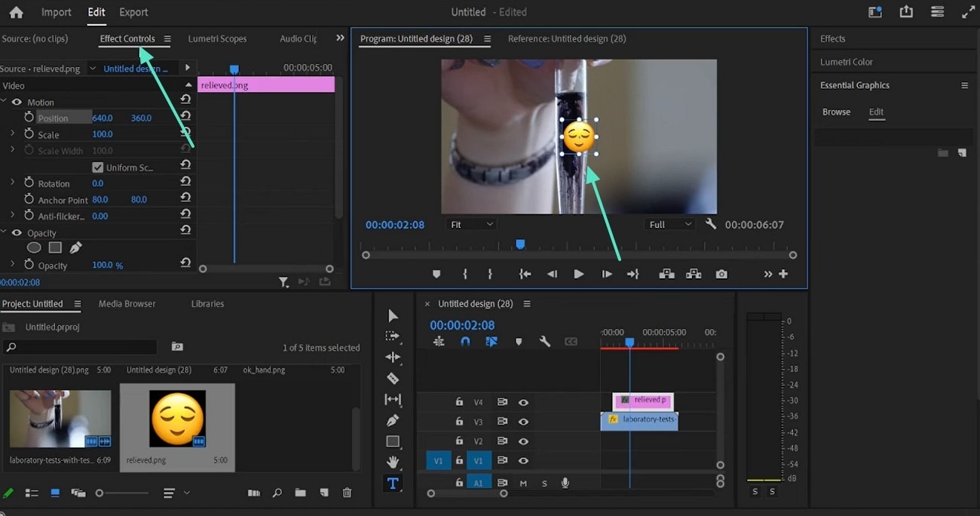
Task: Export a frame with the camera icon
Action: pos(721,274)
